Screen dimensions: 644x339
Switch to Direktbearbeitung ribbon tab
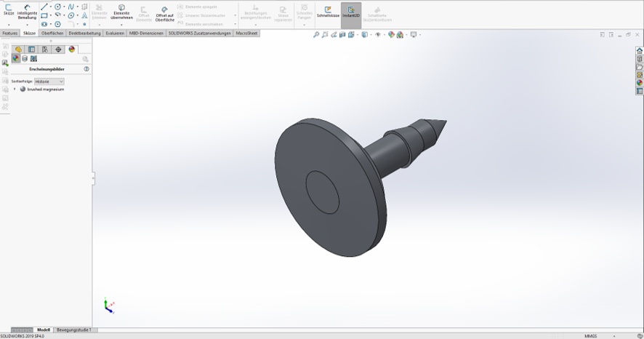(x=84, y=33)
